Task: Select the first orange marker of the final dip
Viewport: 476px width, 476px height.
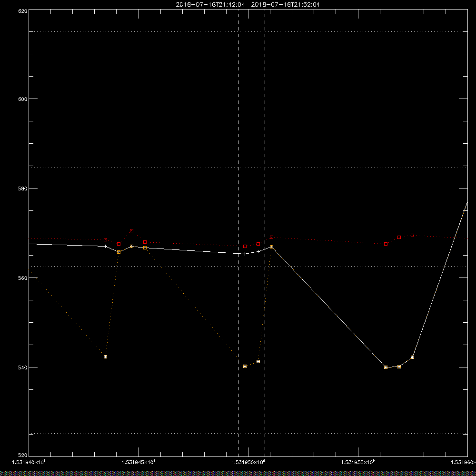Action: click(x=386, y=367)
